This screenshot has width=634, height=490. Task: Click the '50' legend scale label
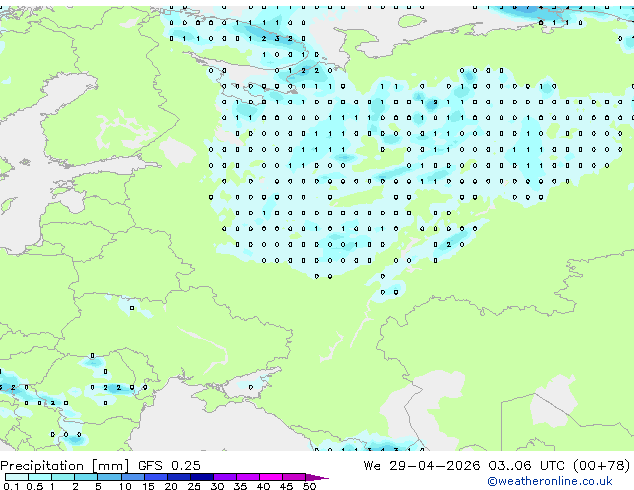(x=310, y=486)
